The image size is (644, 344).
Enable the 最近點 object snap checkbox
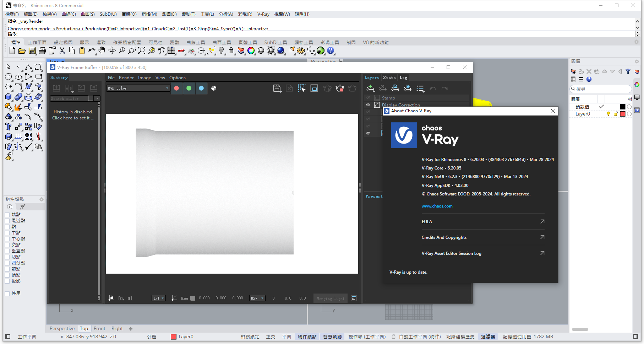tap(7, 221)
